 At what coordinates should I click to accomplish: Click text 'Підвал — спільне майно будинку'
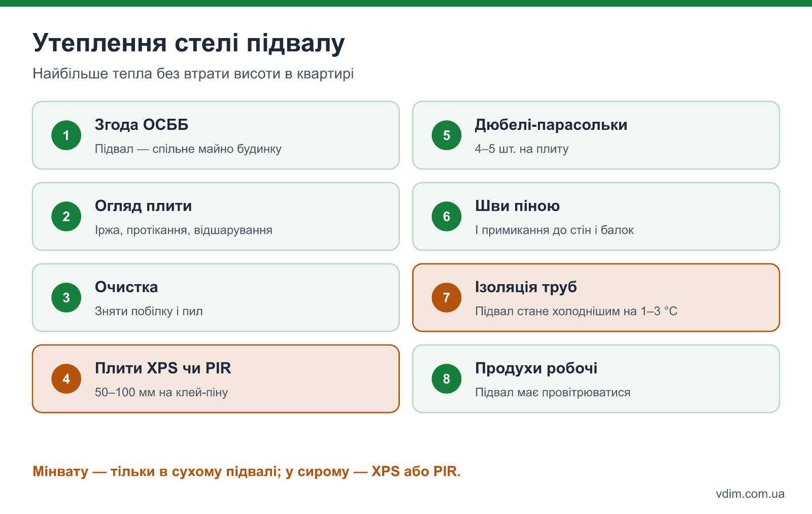tap(188, 149)
